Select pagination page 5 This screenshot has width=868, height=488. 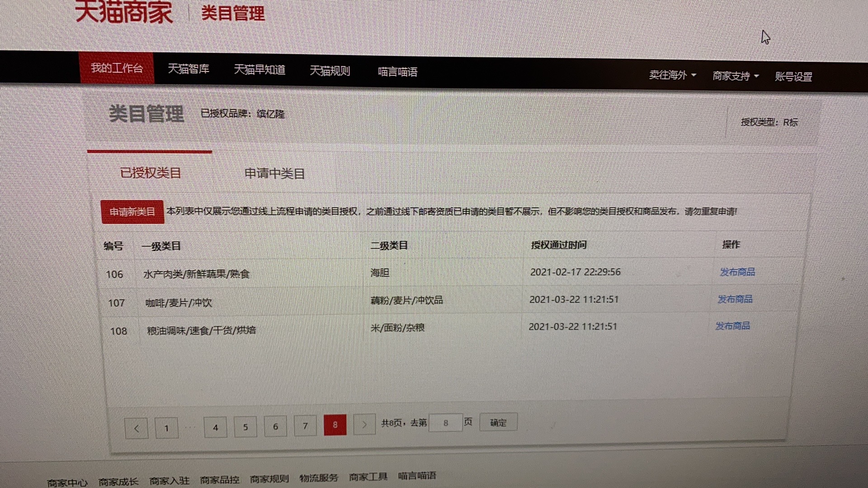click(x=245, y=427)
